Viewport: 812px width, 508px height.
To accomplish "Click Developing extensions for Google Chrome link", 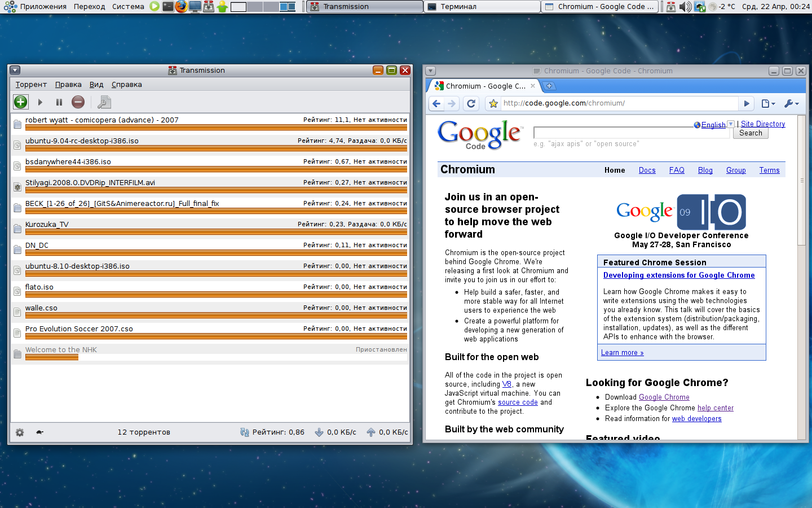I will (679, 275).
